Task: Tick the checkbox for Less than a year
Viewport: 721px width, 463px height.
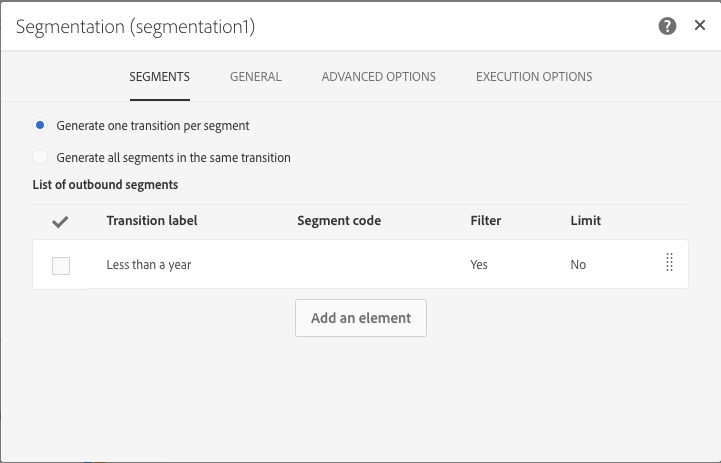Action: click(61, 265)
